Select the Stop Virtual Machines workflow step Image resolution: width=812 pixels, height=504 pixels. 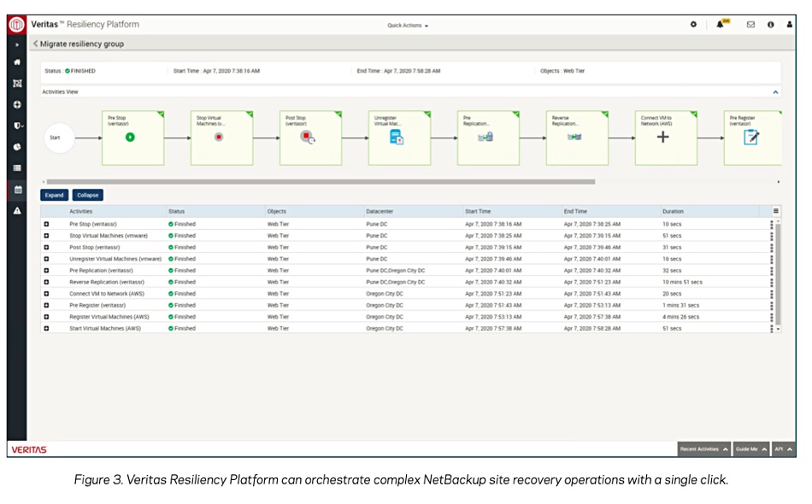click(x=222, y=138)
